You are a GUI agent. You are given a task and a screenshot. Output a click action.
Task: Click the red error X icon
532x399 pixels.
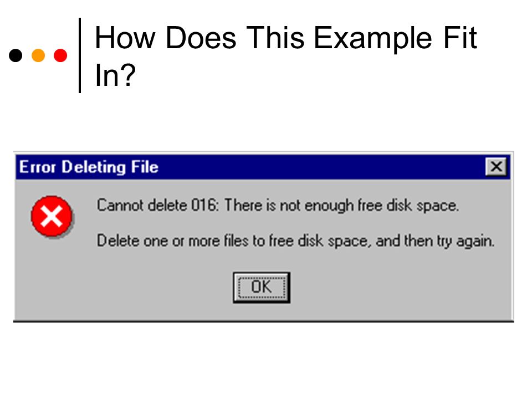click(x=52, y=216)
